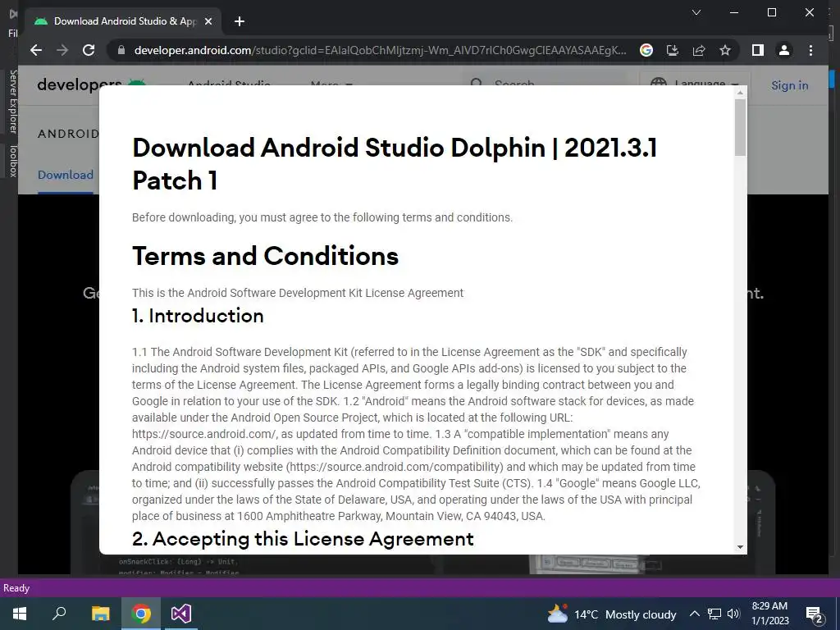
Task: Open the weather widget showing 14°C
Action: coord(612,614)
